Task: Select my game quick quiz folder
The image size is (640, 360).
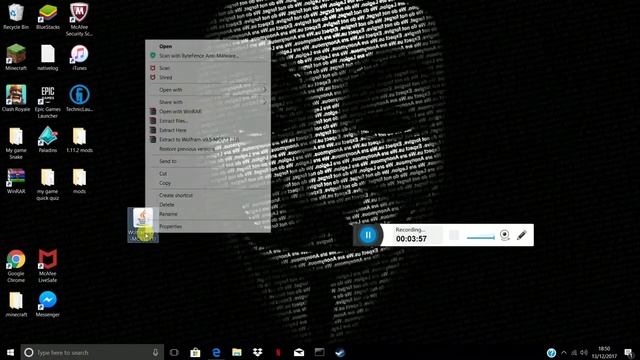Action: (x=48, y=184)
